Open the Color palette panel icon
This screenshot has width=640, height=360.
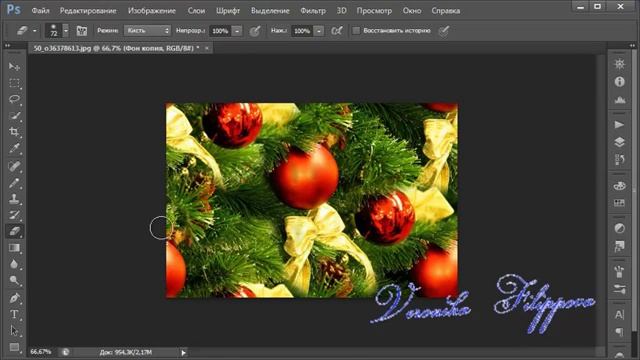point(620,186)
